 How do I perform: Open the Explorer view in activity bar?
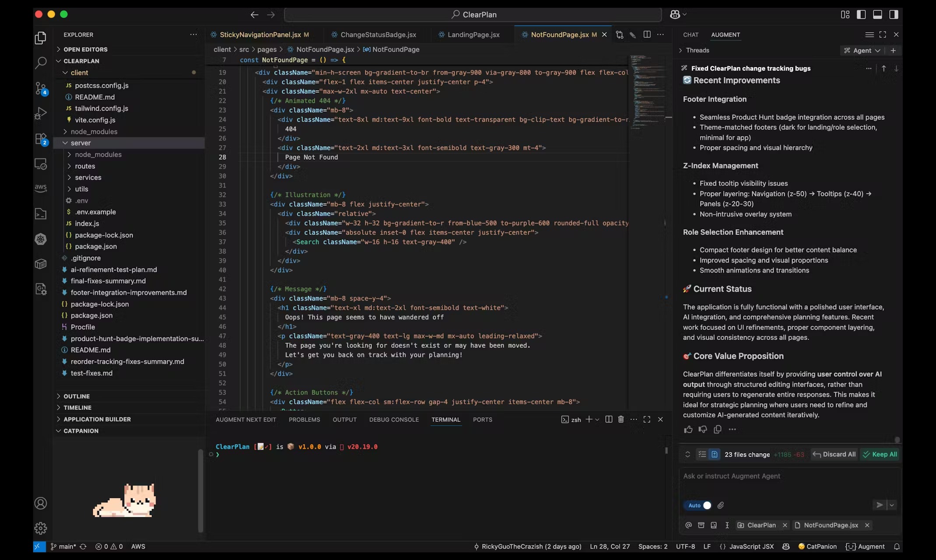pyautogui.click(x=41, y=38)
